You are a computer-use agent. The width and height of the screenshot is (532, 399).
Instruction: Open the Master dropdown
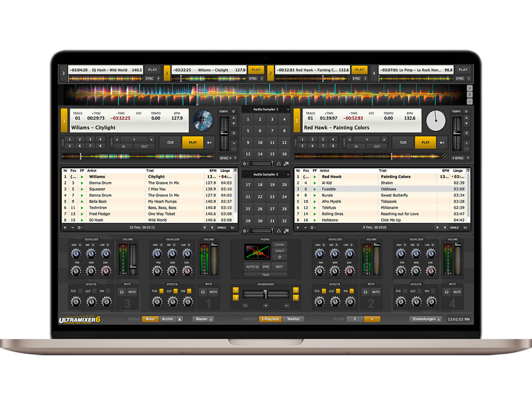(x=203, y=319)
